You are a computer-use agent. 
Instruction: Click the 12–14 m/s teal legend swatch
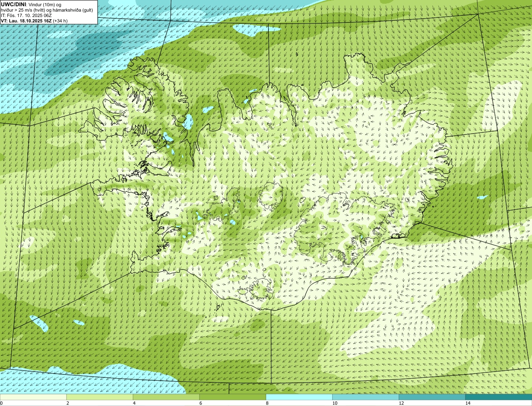pyautogui.click(x=432, y=397)
